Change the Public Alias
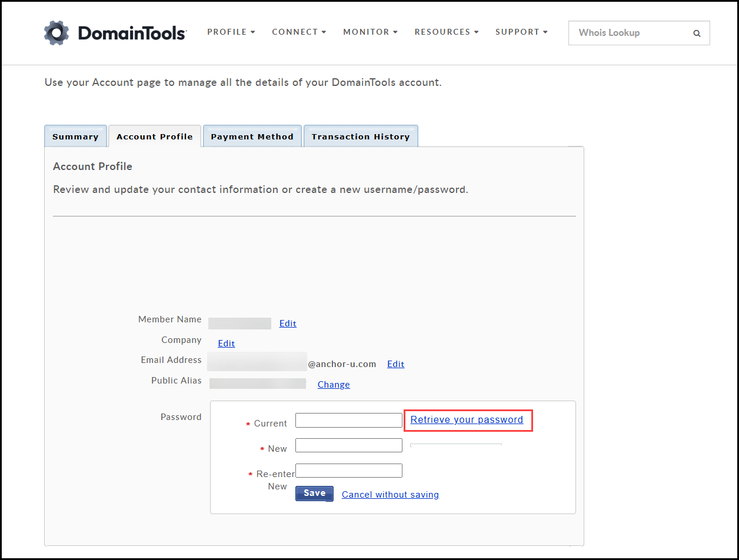The height and width of the screenshot is (560, 739). 334,385
